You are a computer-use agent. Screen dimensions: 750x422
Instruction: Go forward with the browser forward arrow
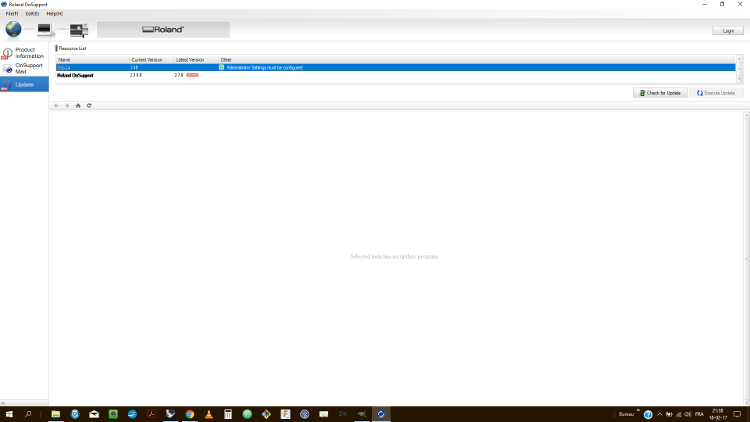coord(67,106)
